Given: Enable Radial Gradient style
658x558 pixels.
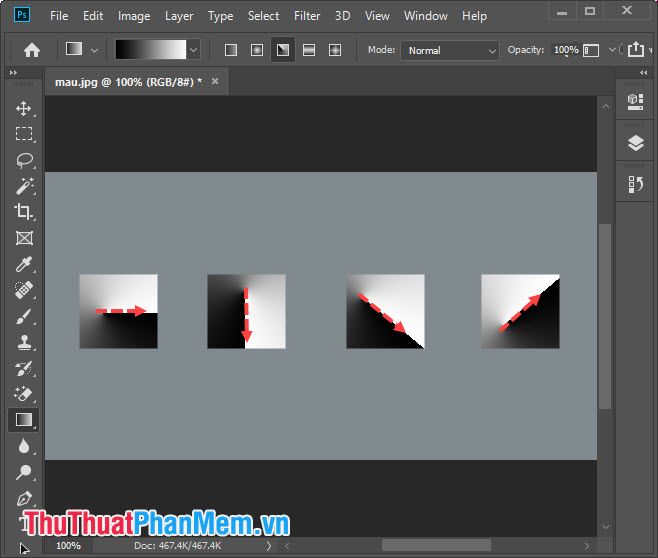Looking at the screenshot, I should click(x=257, y=50).
